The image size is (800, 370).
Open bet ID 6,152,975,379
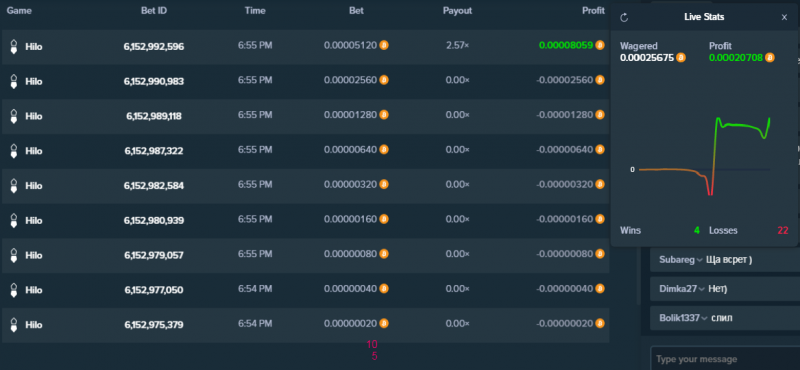pyautogui.click(x=154, y=325)
